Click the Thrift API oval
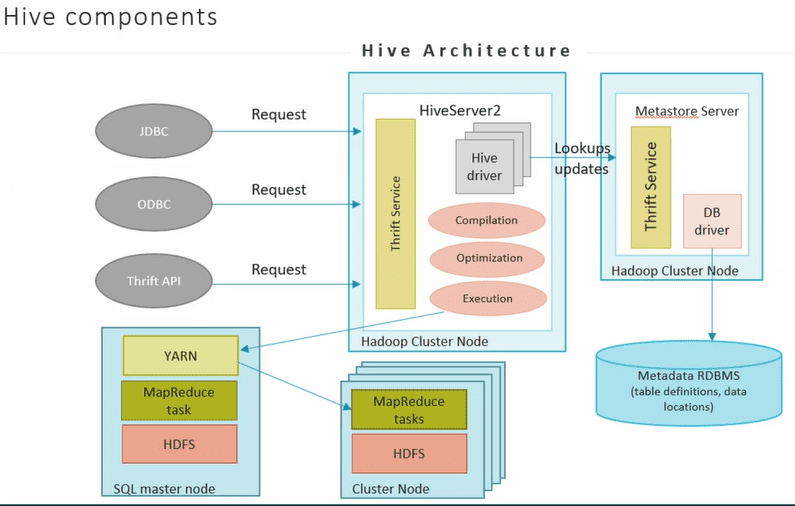Image resolution: width=795 pixels, height=506 pixels. 154,281
